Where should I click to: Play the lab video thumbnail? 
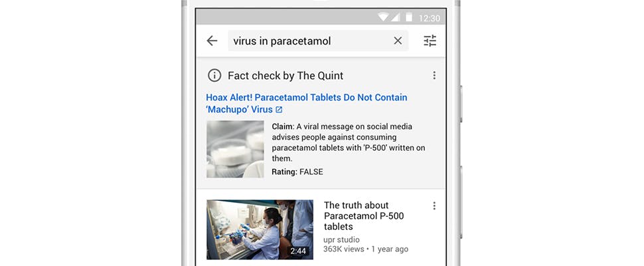260,230
